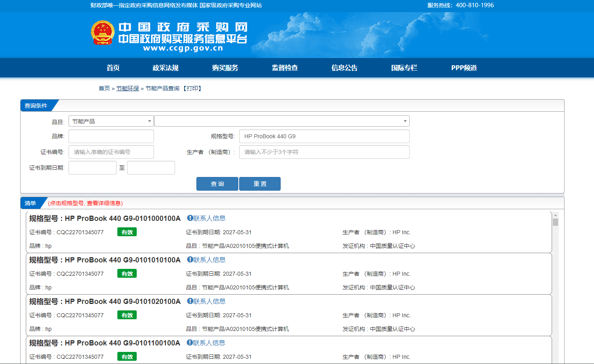Viewport: 594px width, 364px height.
Task: Open 购买服务 navigation item
Action: click(x=225, y=68)
